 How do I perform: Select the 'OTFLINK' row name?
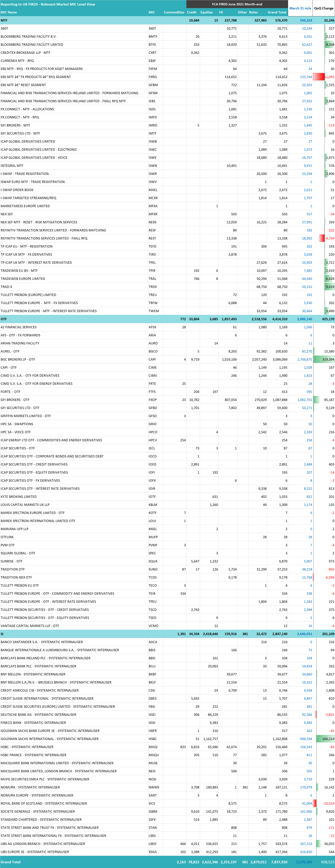7,537
